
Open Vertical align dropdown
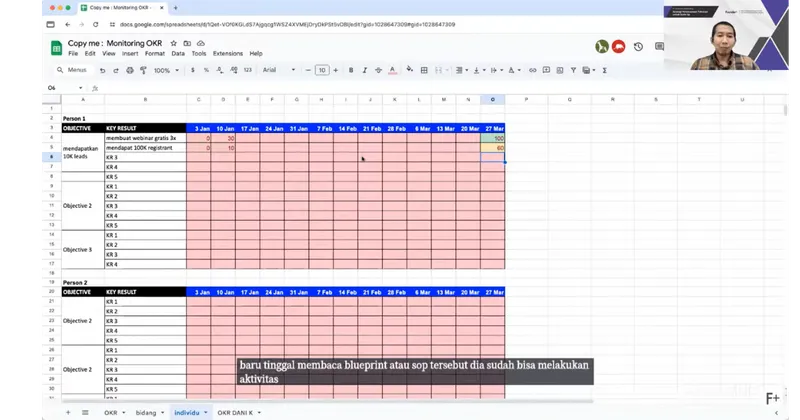[479, 70]
